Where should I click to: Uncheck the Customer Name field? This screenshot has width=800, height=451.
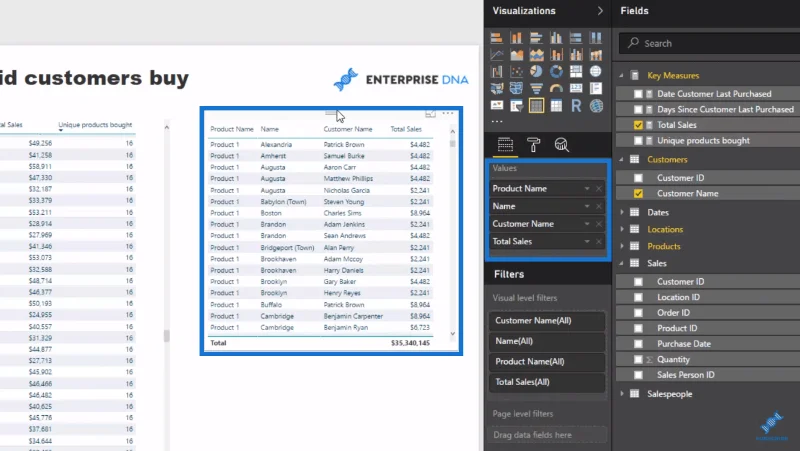(x=638, y=193)
